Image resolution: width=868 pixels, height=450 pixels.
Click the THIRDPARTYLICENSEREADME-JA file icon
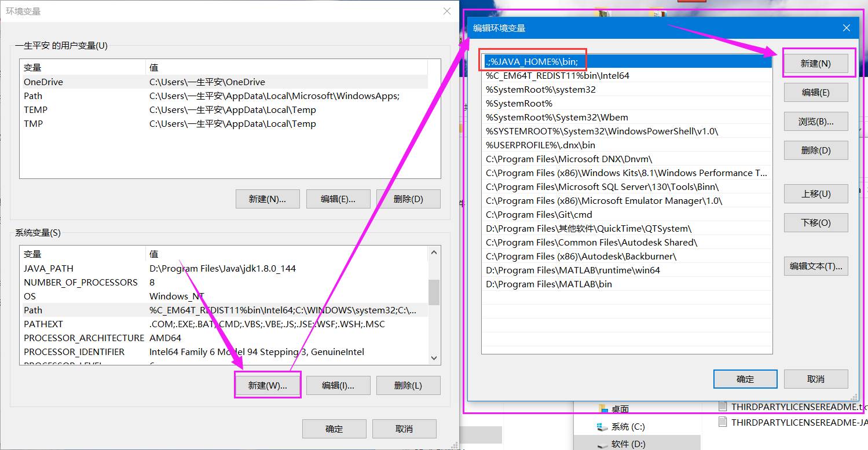722,422
